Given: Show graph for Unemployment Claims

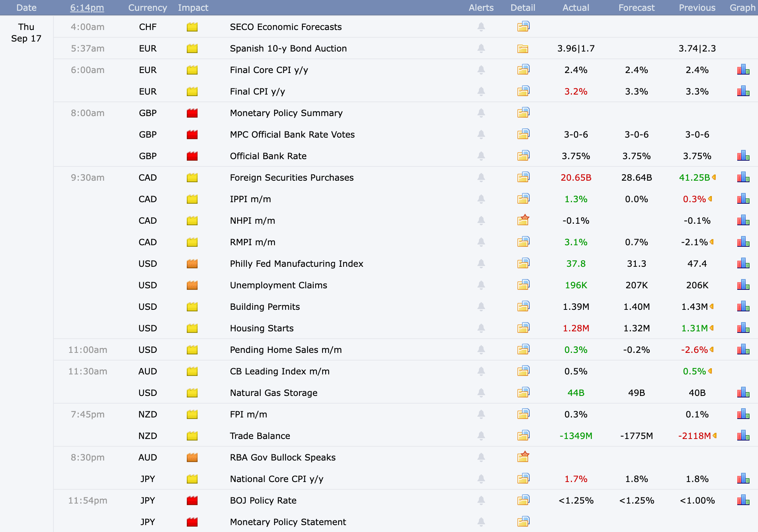Looking at the screenshot, I should 743,285.
